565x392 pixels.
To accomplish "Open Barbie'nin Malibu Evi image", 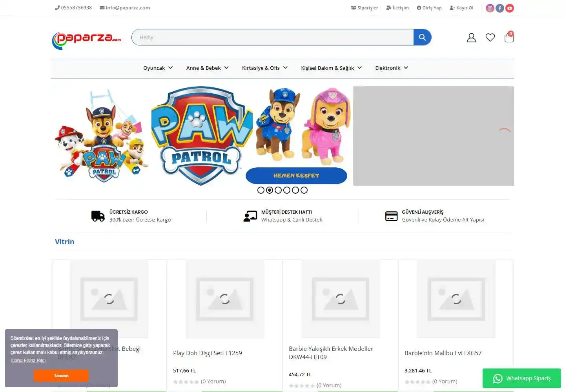I will tap(456, 299).
